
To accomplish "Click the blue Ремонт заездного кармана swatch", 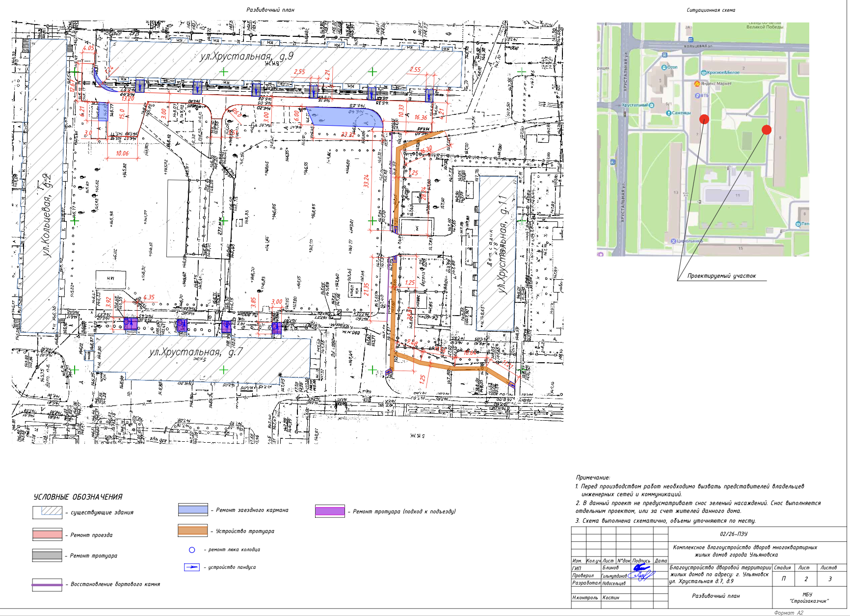I will pyautogui.click(x=193, y=510).
